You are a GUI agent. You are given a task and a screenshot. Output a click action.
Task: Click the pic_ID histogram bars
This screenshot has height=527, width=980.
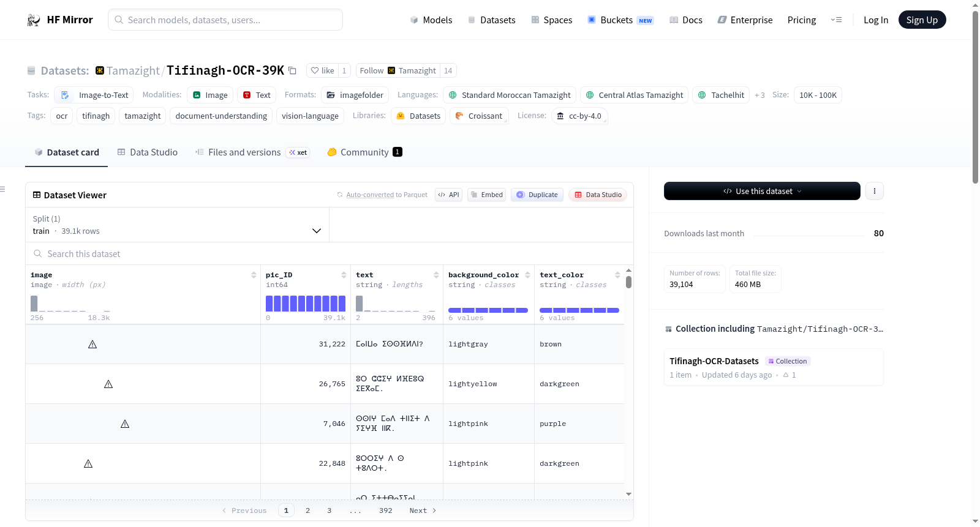(x=306, y=304)
